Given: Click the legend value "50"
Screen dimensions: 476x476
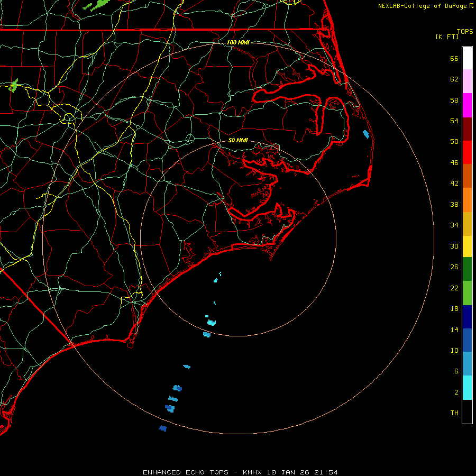Looking at the screenshot, I should click(x=454, y=141).
